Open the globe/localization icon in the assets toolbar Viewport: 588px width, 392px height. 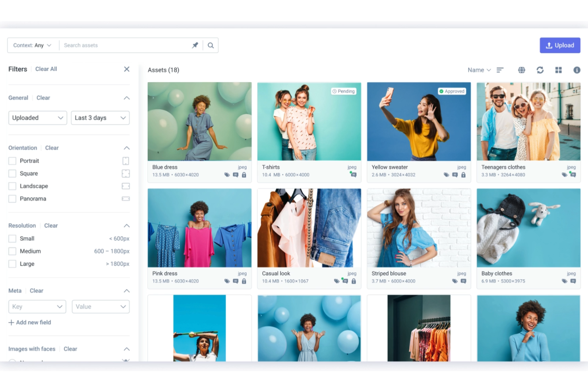click(x=522, y=70)
